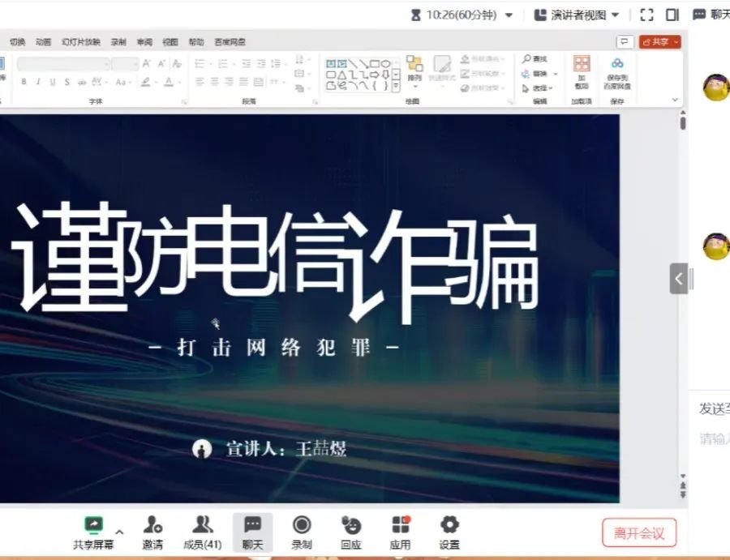730x560 pixels.
Task: Open the meeting timer 10:26 dropdown
Action: [509, 15]
